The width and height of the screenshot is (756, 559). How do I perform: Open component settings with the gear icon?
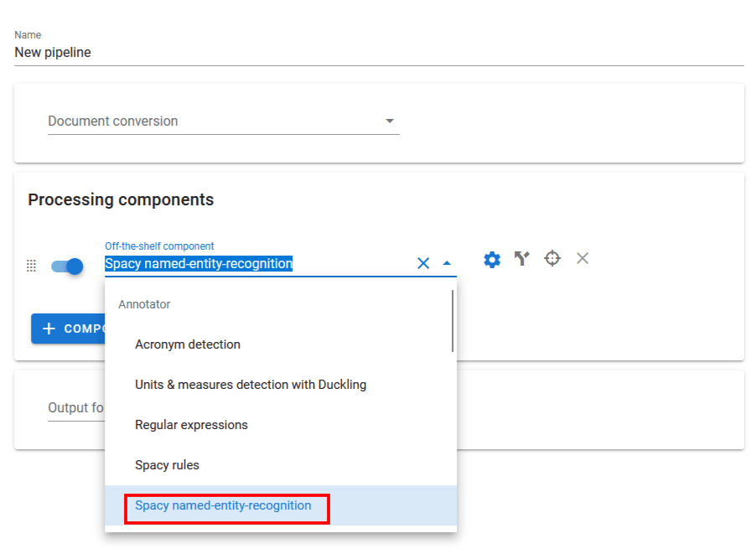tap(492, 259)
